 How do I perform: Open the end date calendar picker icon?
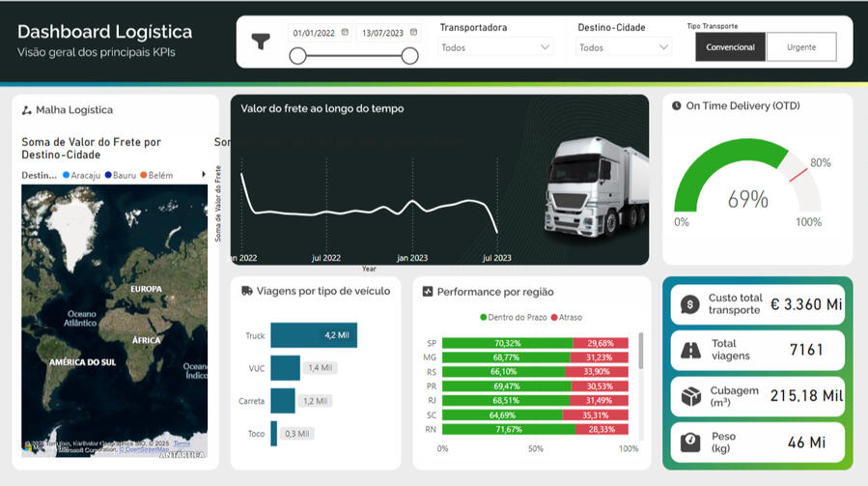point(413,32)
